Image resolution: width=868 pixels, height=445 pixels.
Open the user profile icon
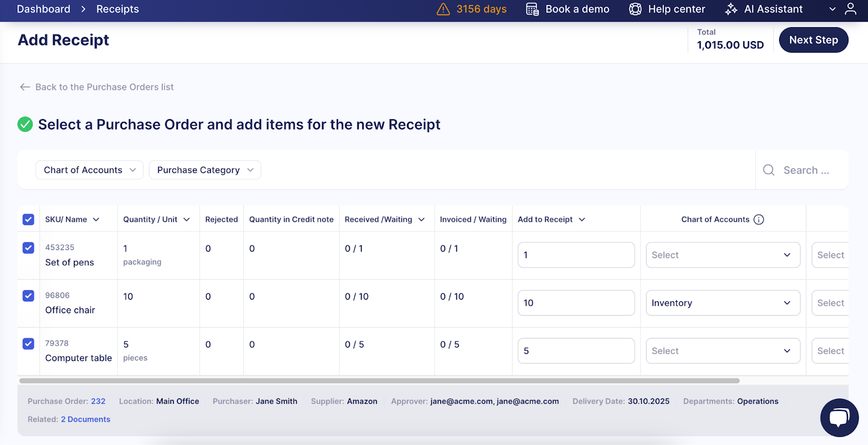pos(850,9)
